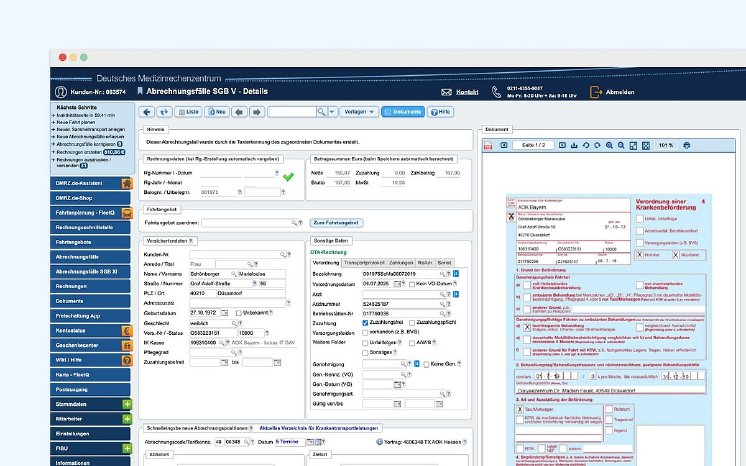Go to next page in document viewer
746x466 pixels.
562,145
